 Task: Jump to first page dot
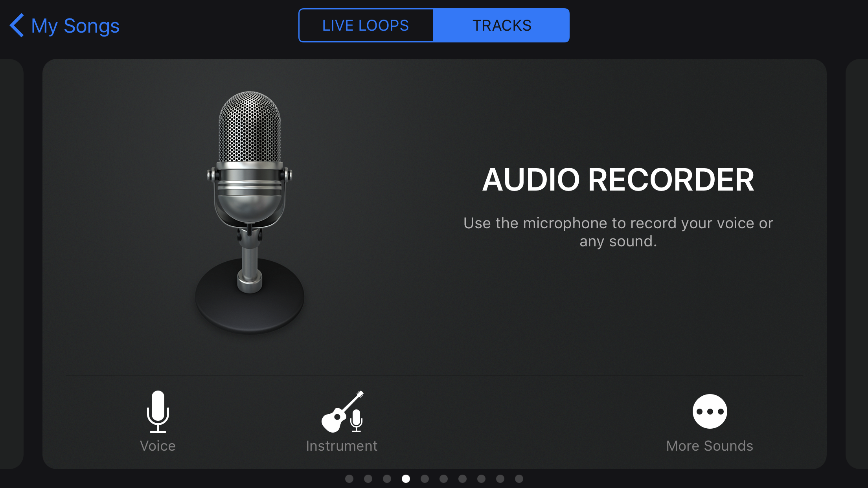pyautogui.click(x=349, y=479)
